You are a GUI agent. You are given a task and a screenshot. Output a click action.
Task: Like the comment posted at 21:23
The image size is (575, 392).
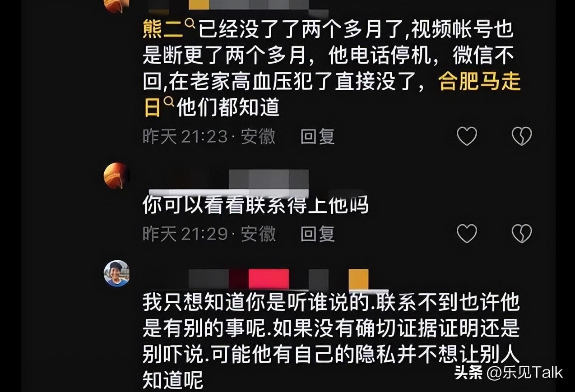tap(467, 136)
